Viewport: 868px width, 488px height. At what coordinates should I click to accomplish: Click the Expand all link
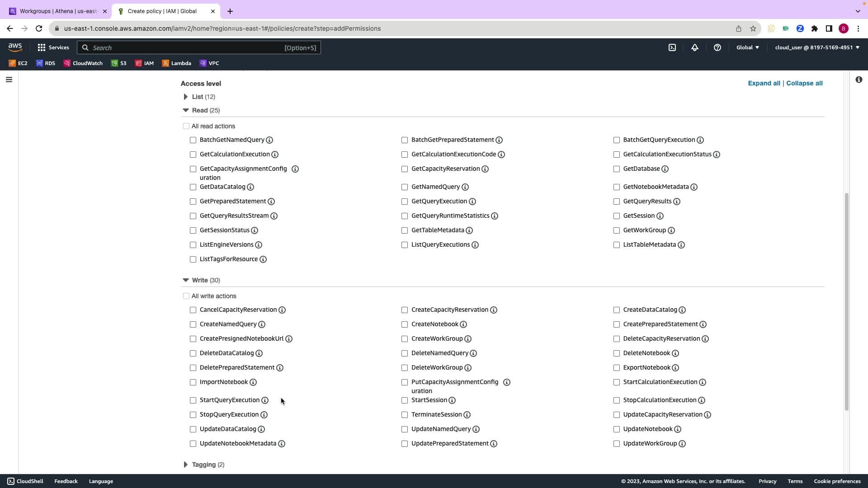(x=764, y=83)
